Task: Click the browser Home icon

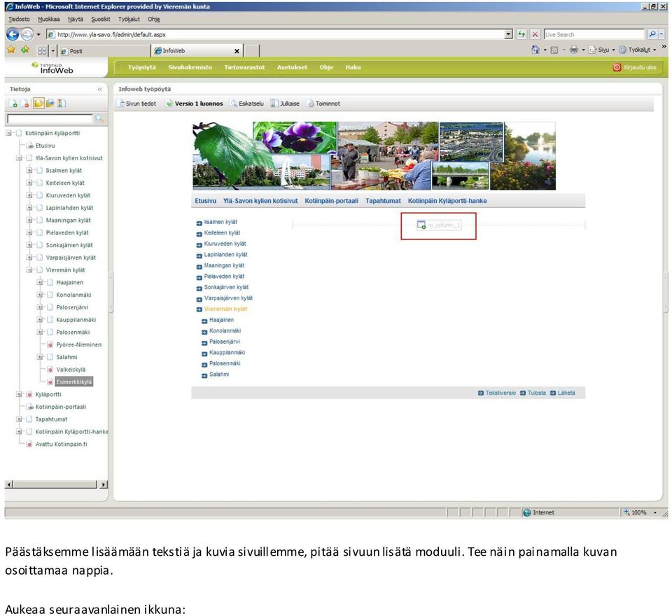Action: point(535,50)
